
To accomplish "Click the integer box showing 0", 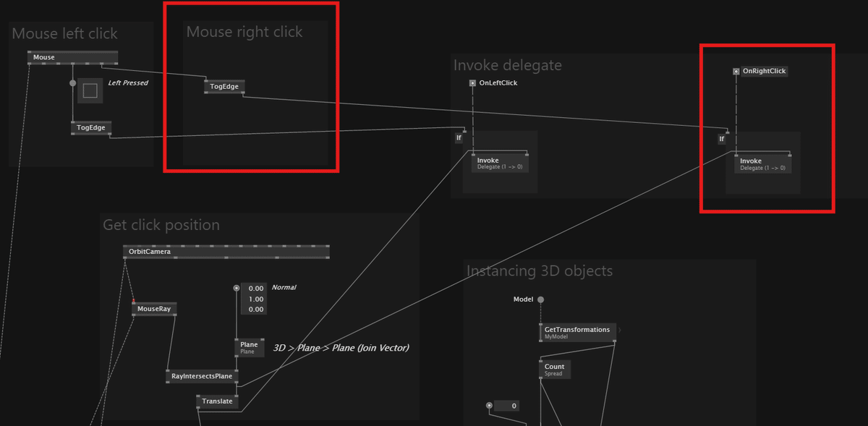I will (506, 406).
